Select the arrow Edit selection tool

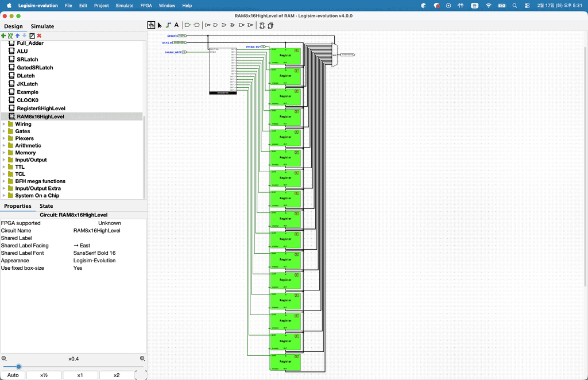click(x=160, y=25)
